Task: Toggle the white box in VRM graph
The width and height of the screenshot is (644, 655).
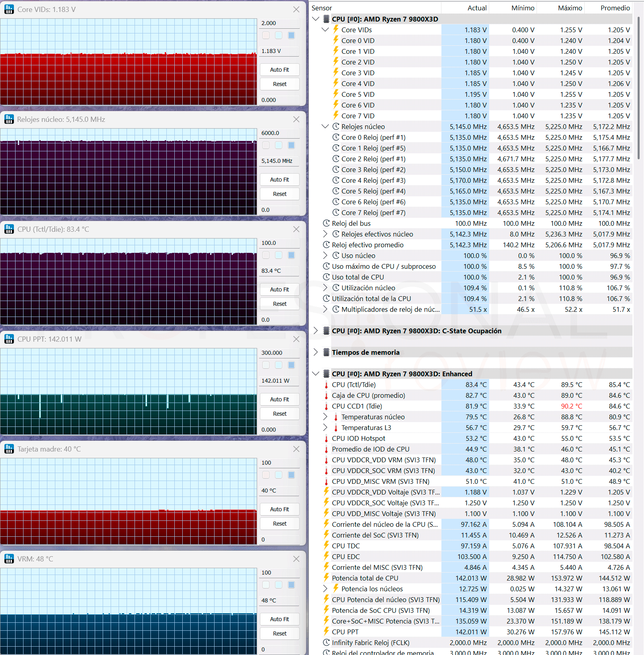Action: click(266, 585)
